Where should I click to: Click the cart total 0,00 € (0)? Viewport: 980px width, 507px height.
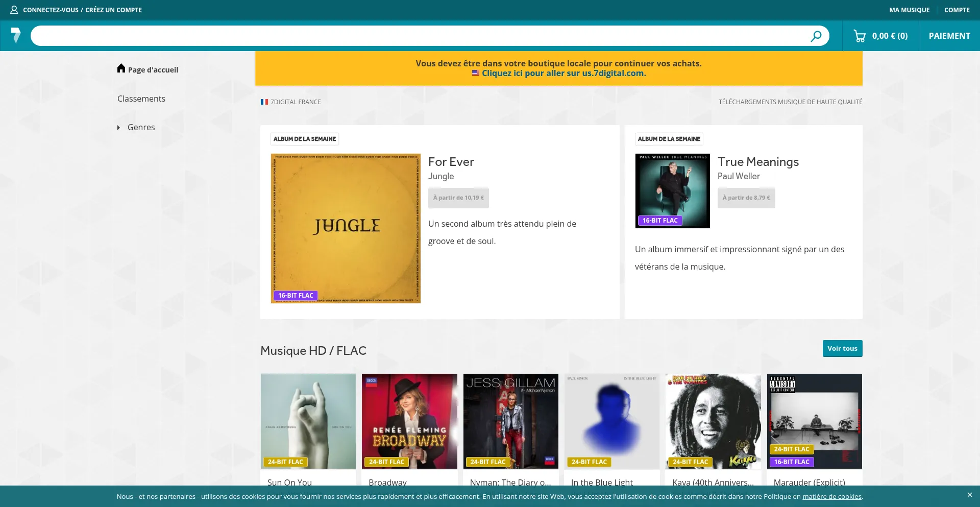pyautogui.click(x=890, y=36)
